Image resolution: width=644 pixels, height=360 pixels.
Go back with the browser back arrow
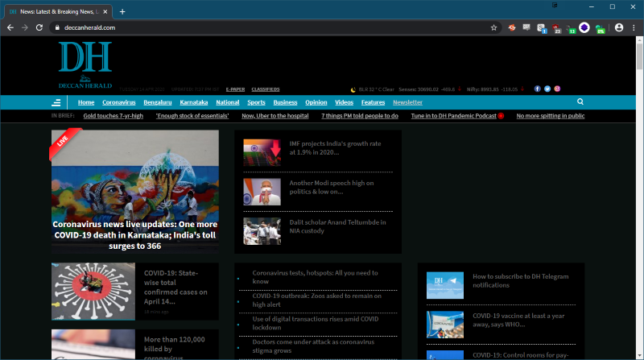coord(10,27)
